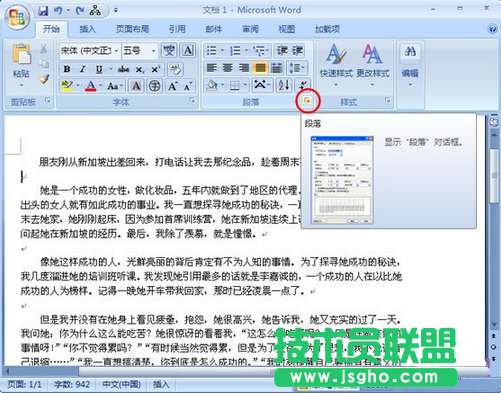Switch to the 视图 tab
Viewport: 501px width, 393px height.
287,29
